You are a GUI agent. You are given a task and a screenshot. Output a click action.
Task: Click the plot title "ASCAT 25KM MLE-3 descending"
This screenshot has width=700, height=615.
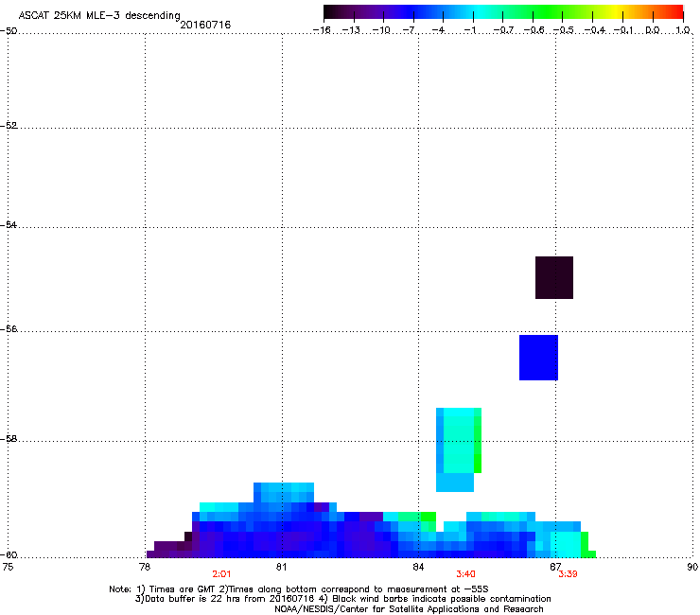tap(99, 15)
